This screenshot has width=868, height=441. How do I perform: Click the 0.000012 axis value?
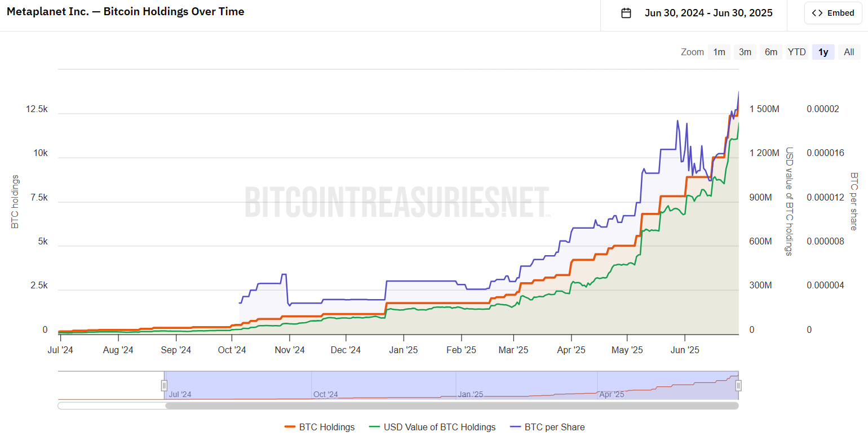pyautogui.click(x=825, y=198)
